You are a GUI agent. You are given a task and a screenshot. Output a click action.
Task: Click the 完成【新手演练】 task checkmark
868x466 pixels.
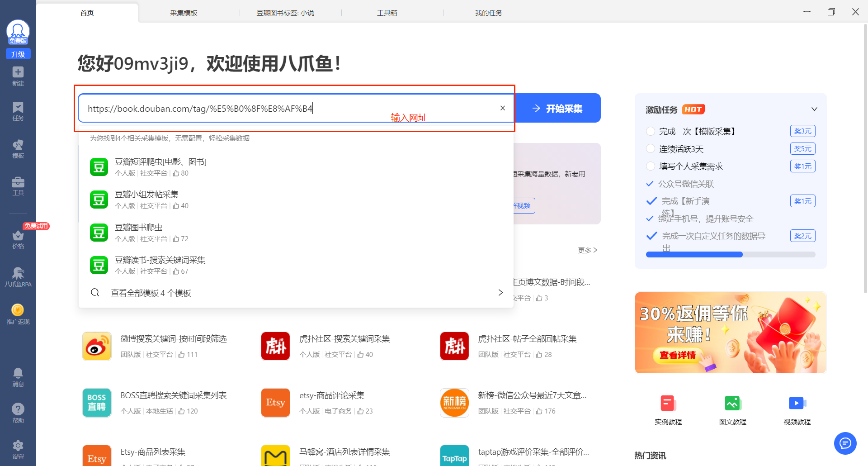(651, 201)
